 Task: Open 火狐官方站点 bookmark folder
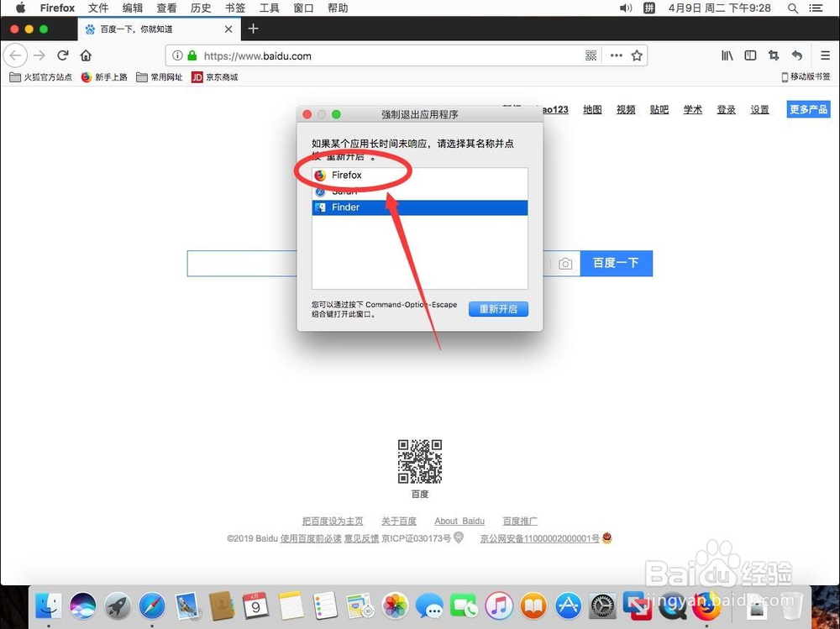41,77
